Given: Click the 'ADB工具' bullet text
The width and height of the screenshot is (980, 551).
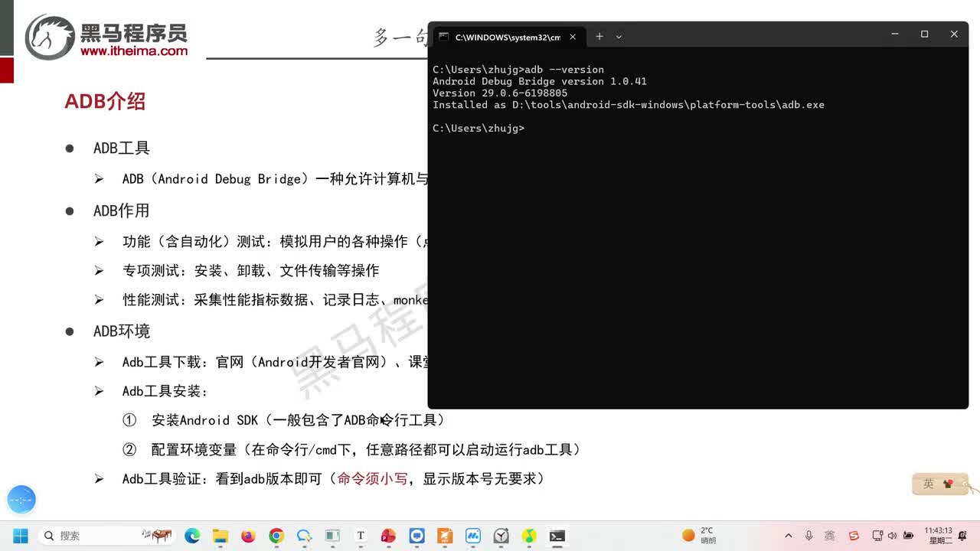Looking at the screenshot, I should 122,148.
